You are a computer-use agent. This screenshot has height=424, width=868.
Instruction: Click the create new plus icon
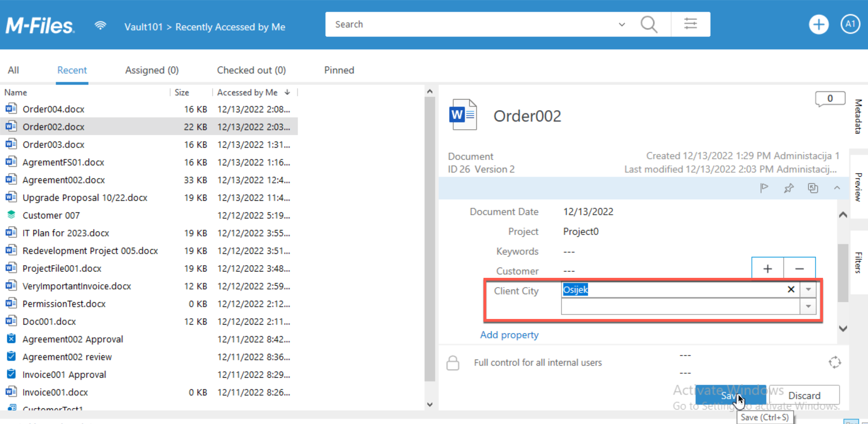point(819,24)
